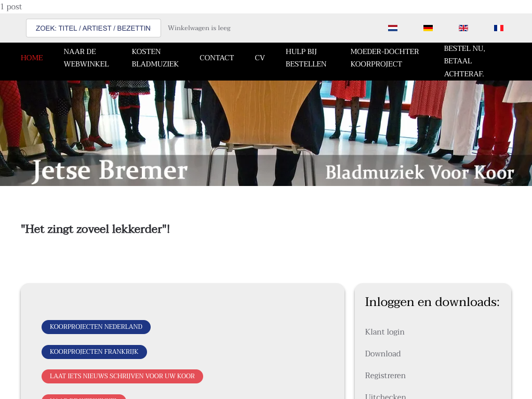
Task: Open the Home menu item
Action: [32, 58]
